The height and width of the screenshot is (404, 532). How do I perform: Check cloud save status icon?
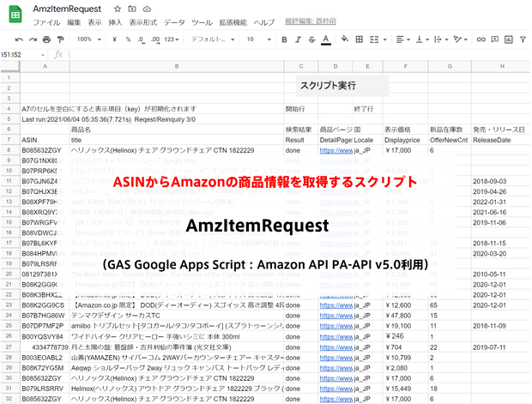coord(147,9)
